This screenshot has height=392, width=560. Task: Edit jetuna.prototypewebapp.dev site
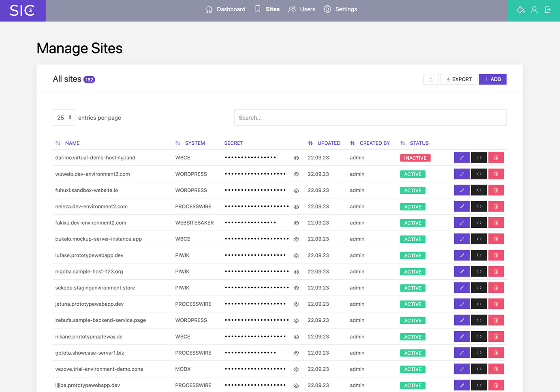(x=462, y=304)
